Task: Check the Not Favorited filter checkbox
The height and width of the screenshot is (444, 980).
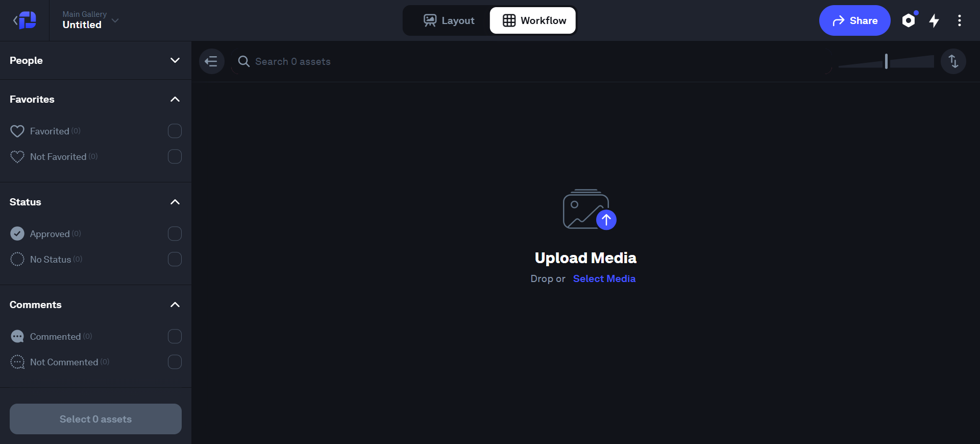Action: click(x=175, y=156)
